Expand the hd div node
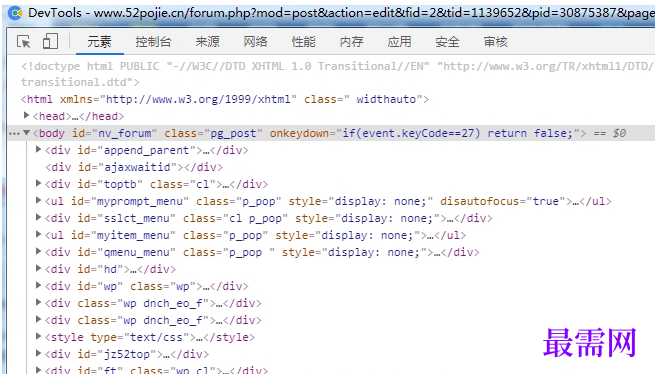 pyautogui.click(x=38, y=268)
